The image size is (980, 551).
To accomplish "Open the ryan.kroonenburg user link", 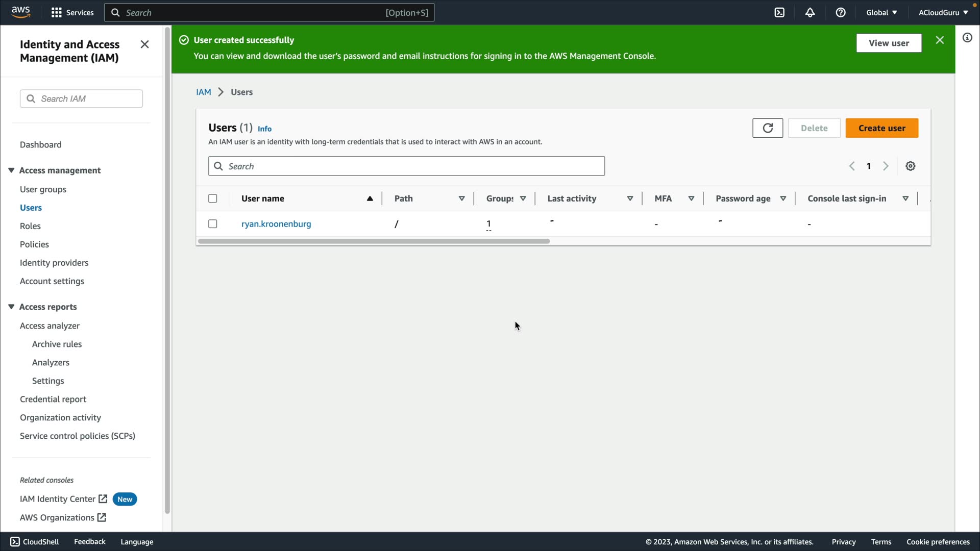I will point(276,224).
